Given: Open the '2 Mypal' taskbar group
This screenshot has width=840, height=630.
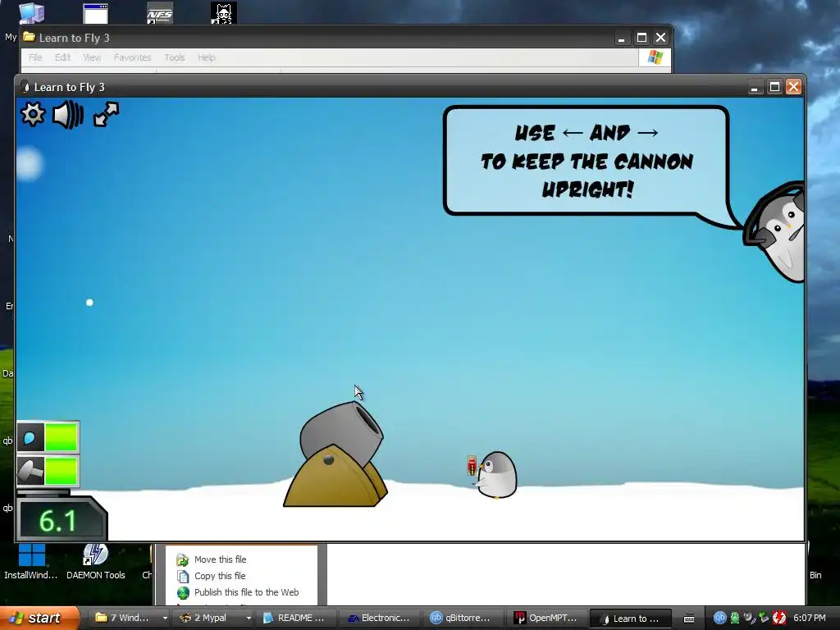Looking at the screenshot, I should pyautogui.click(x=210, y=619).
